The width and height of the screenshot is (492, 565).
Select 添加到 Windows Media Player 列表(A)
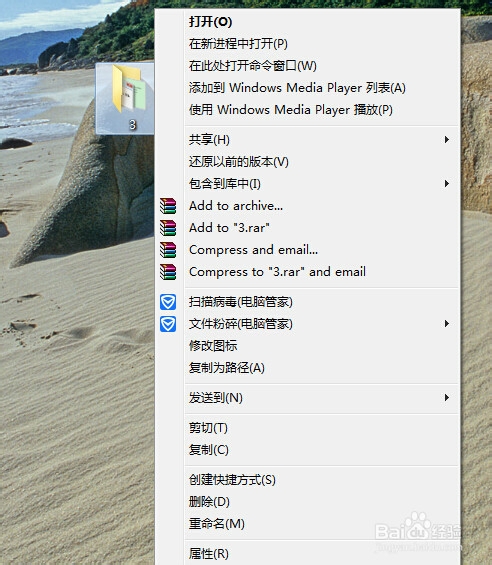(x=308, y=88)
